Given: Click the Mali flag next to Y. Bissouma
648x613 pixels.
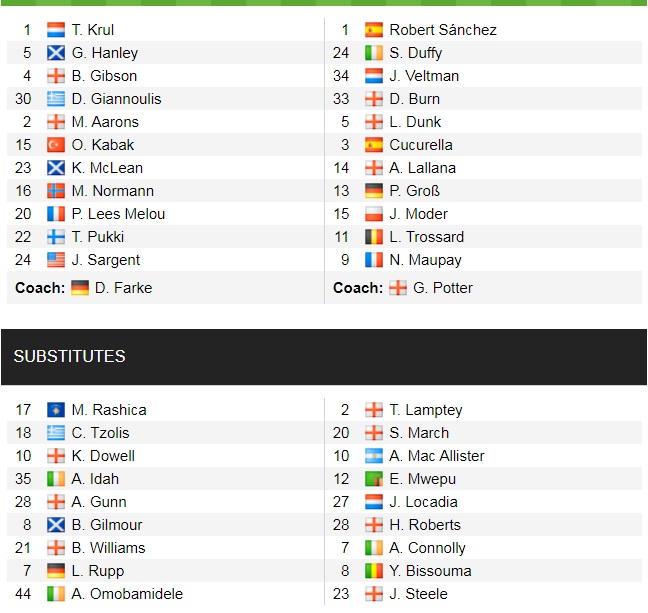Looking at the screenshot, I should point(374,571).
